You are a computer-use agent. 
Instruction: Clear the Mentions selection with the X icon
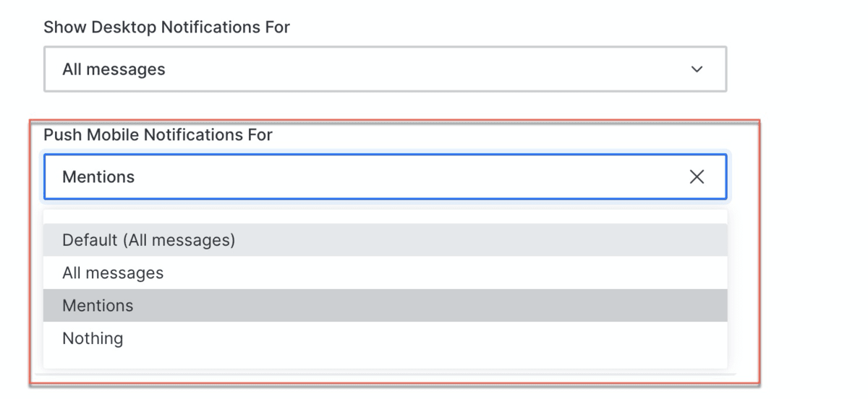[697, 177]
